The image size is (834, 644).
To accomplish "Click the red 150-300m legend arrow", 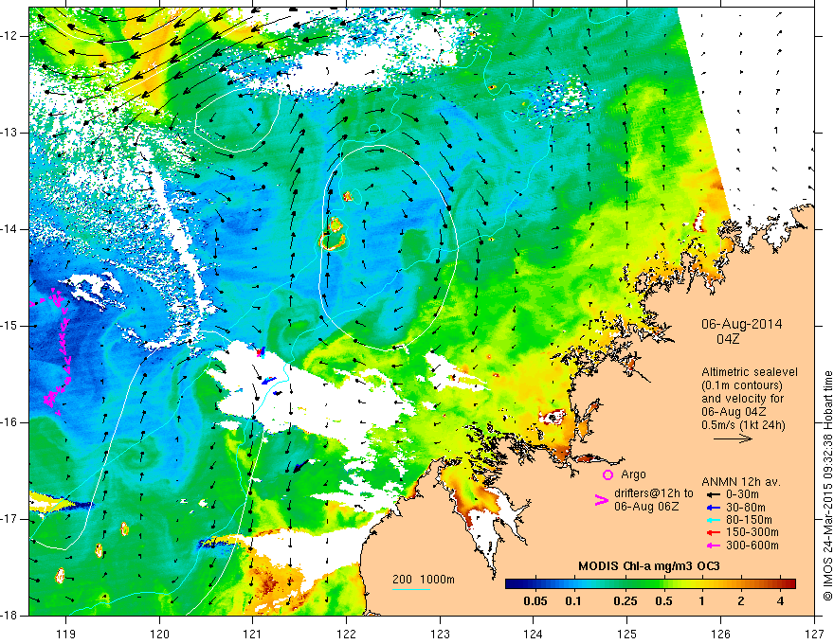I will pos(712,532).
